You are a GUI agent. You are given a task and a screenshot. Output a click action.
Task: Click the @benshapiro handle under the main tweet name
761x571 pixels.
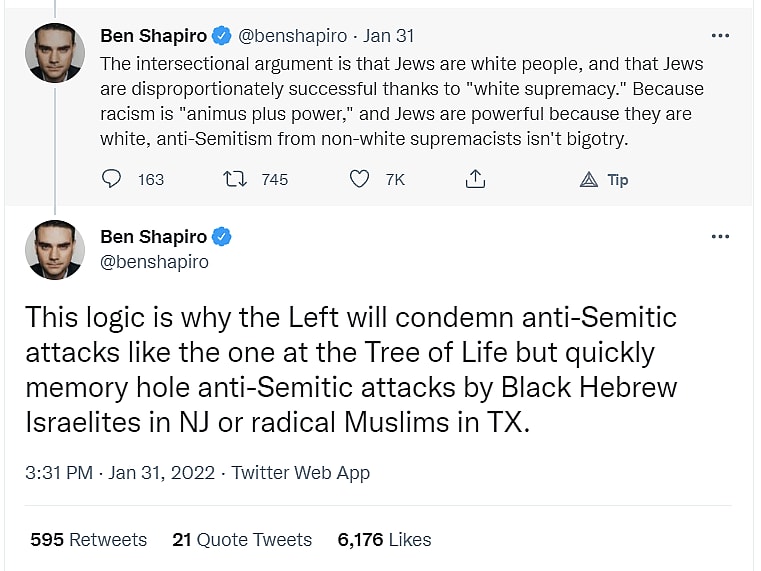(x=155, y=262)
